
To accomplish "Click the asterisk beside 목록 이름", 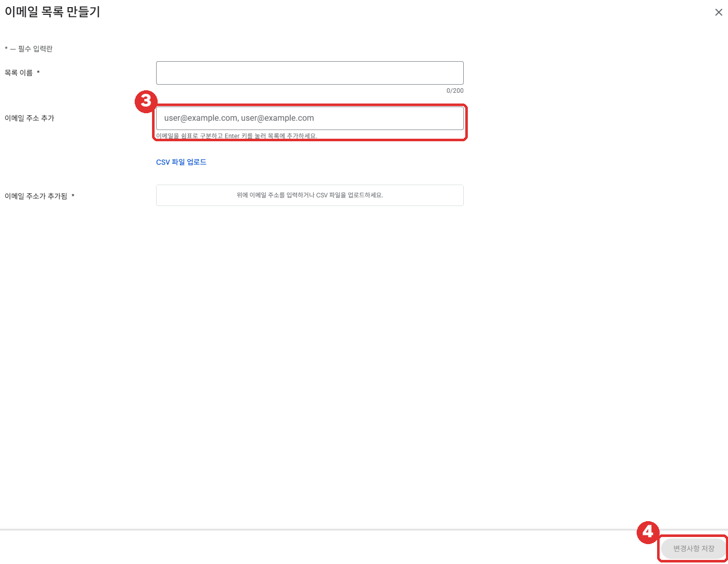I will (x=38, y=73).
